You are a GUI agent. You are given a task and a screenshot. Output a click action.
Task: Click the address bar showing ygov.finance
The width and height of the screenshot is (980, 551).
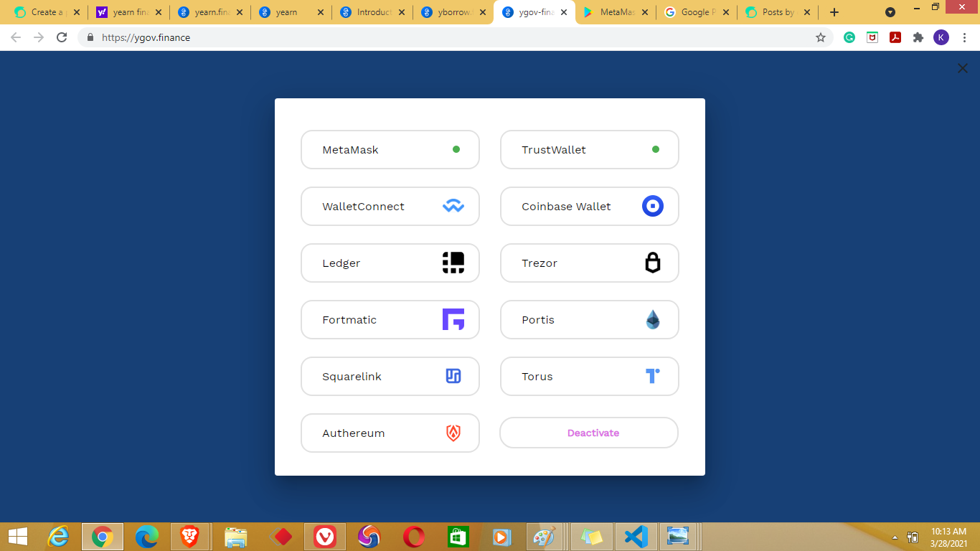[456, 37]
